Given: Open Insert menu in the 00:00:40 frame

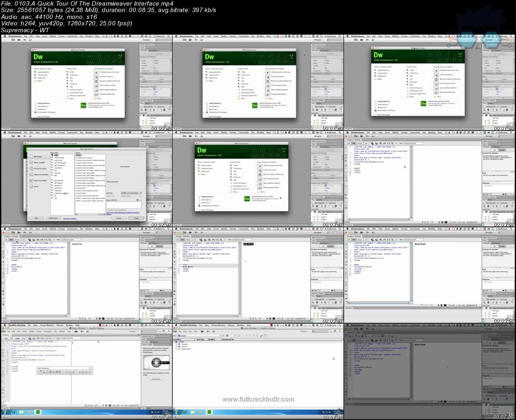Looking at the screenshot, I should tap(45, 36).
